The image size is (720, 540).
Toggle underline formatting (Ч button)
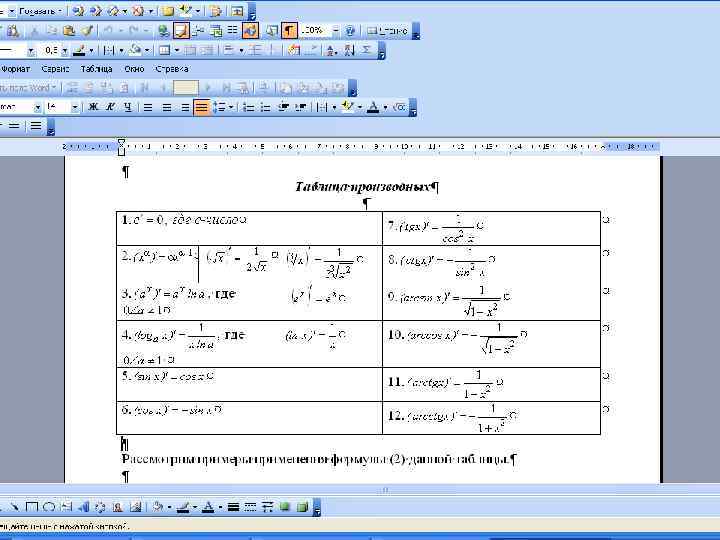pos(128,107)
